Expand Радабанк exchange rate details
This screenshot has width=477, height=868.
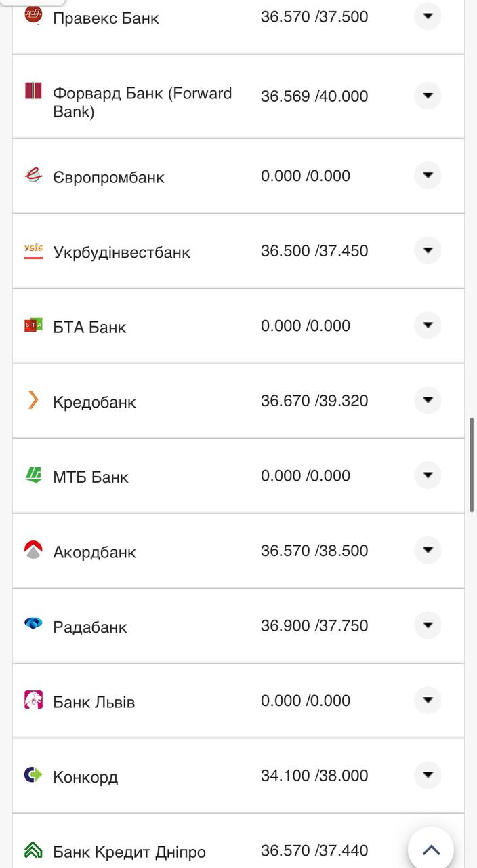click(428, 625)
